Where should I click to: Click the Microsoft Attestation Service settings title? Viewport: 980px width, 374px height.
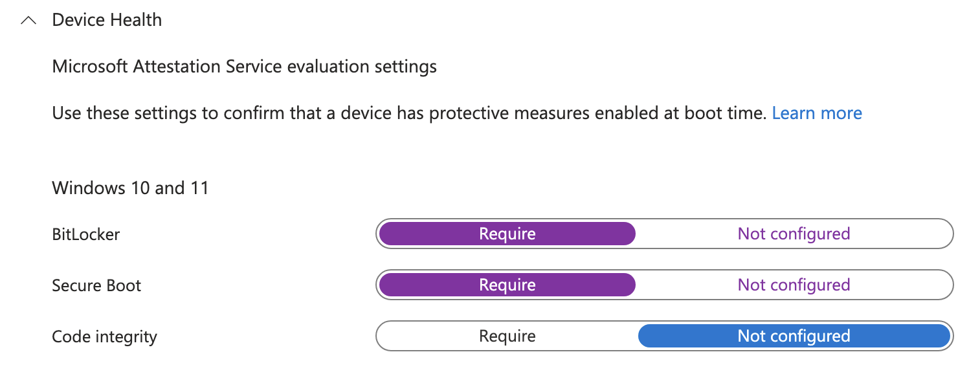click(244, 66)
